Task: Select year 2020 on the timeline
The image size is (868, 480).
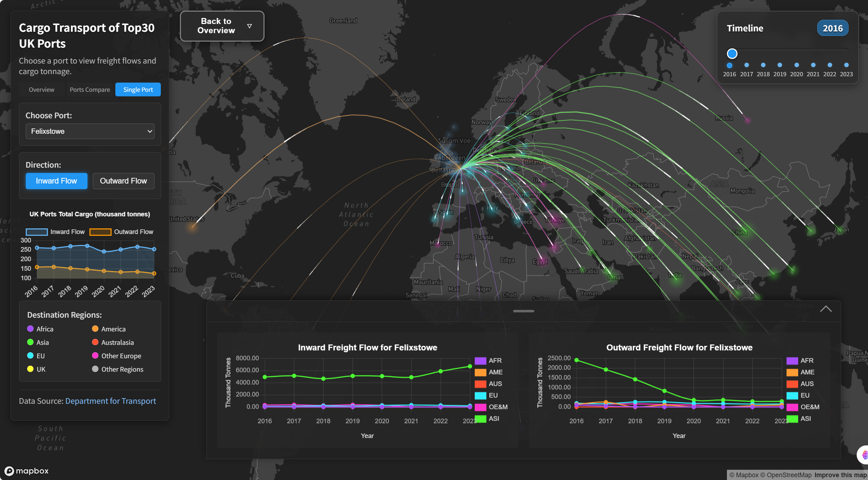Action: (796, 65)
